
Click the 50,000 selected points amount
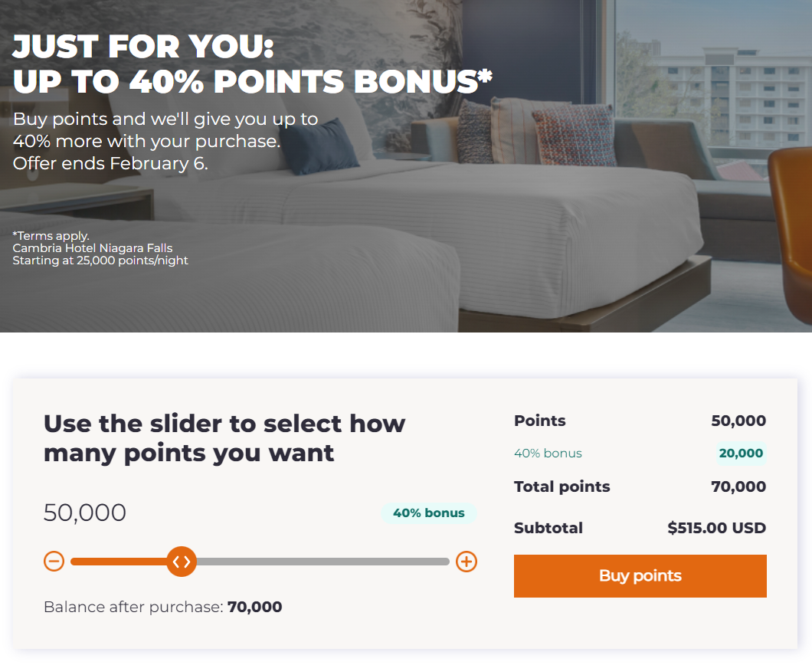(85, 513)
